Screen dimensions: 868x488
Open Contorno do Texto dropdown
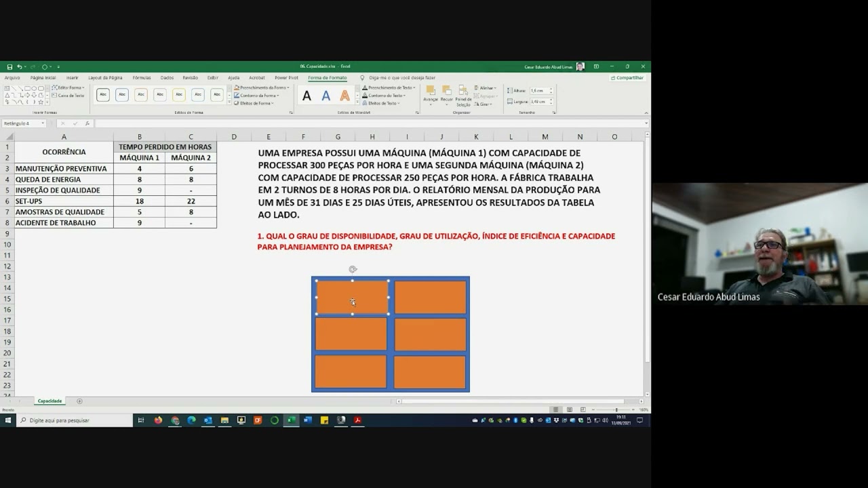(x=384, y=96)
